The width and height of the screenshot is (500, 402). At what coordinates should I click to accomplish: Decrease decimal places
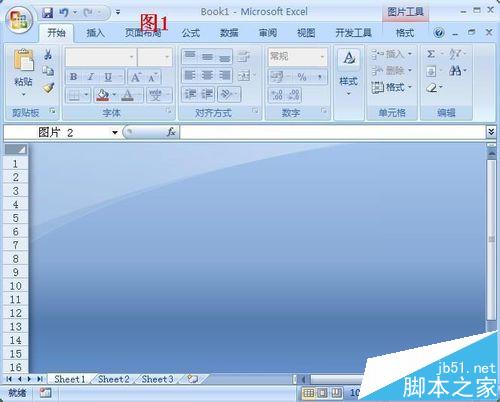[294, 95]
